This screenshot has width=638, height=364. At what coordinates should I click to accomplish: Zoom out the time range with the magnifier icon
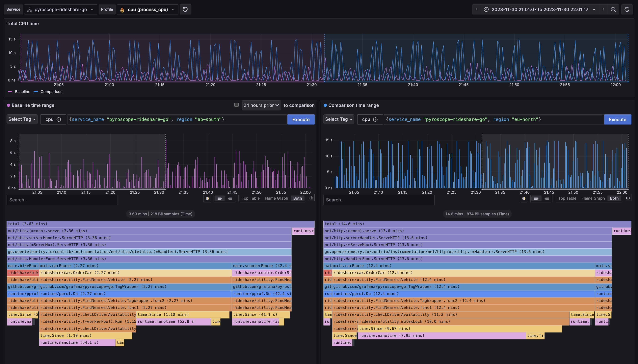point(613,10)
